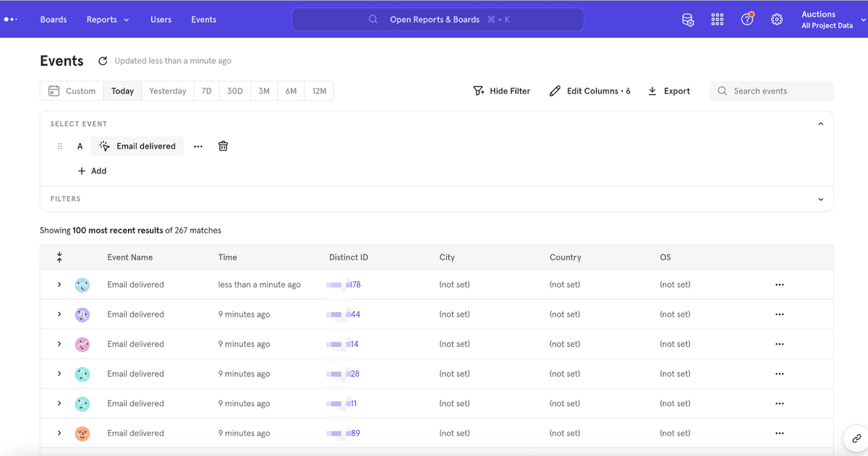Image resolution: width=868 pixels, height=456 pixels.
Task: Expand the Filters section chevron
Action: pyautogui.click(x=820, y=199)
